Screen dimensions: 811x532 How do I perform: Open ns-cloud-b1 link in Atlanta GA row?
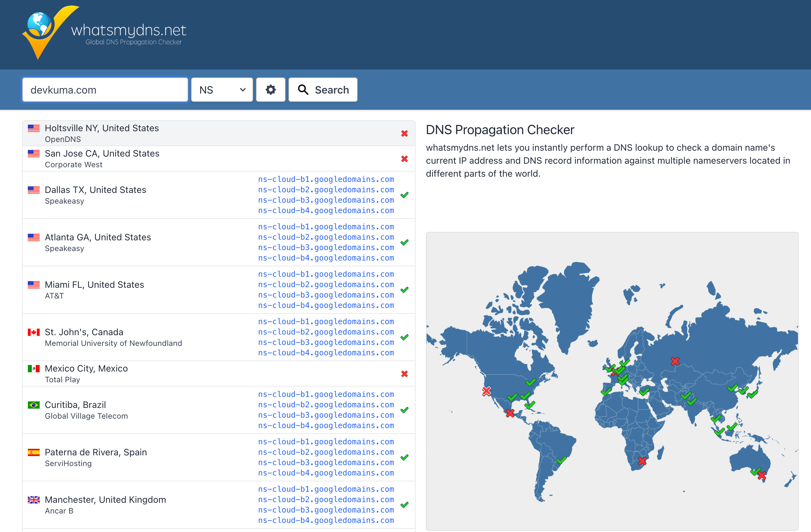pyautogui.click(x=326, y=227)
